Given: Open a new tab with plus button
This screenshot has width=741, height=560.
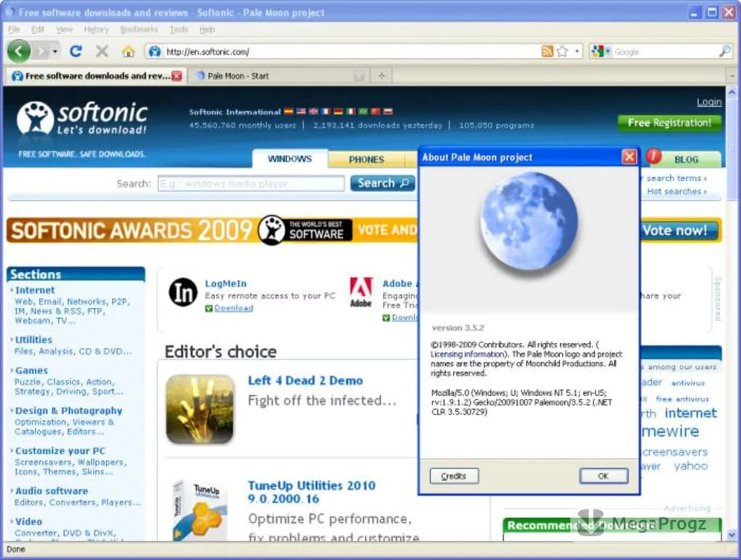Looking at the screenshot, I should pos(382,76).
